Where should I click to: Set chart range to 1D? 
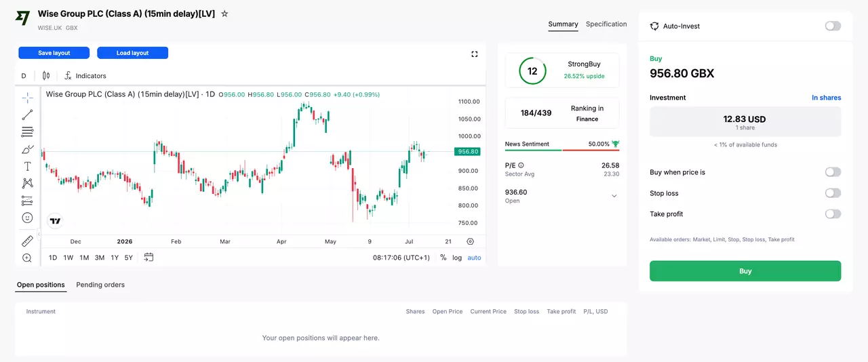53,258
